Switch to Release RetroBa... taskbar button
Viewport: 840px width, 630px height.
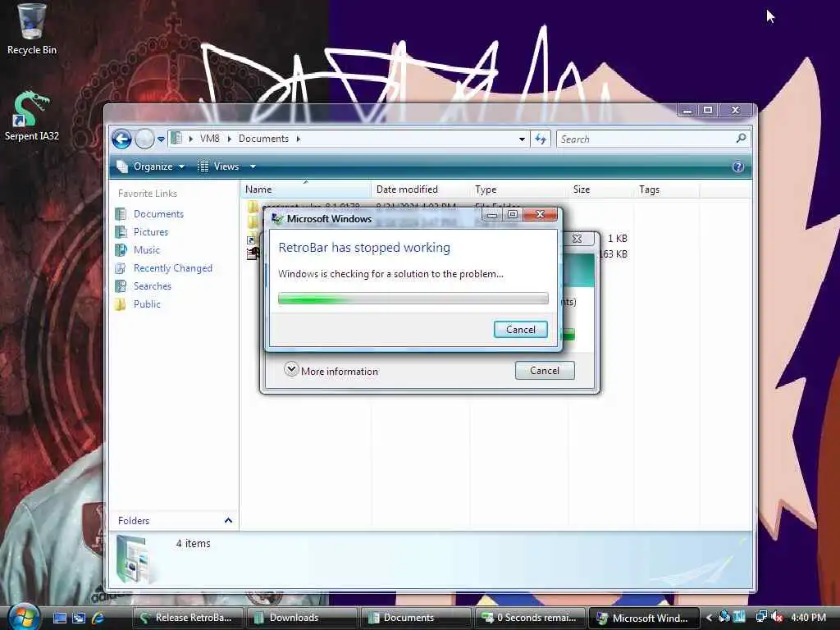coord(188,618)
